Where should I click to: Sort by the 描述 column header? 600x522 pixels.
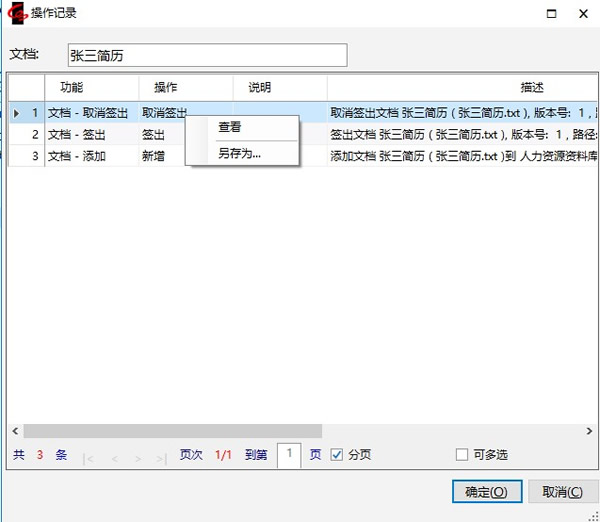point(532,88)
